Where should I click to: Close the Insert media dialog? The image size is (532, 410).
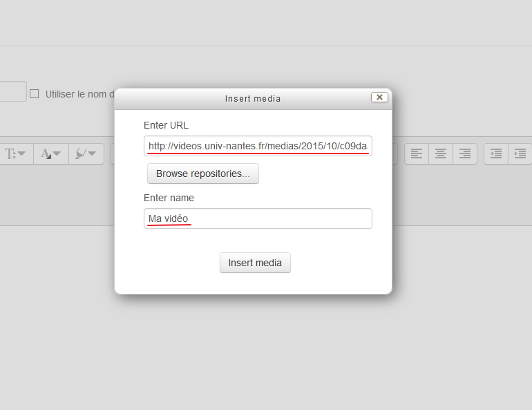(379, 97)
